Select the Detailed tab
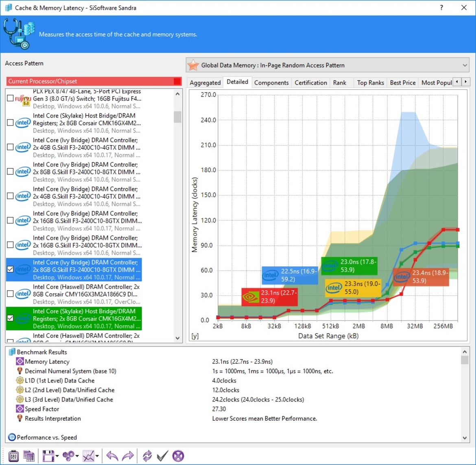The height and width of the screenshot is (465, 476). (x=238, y=82)
